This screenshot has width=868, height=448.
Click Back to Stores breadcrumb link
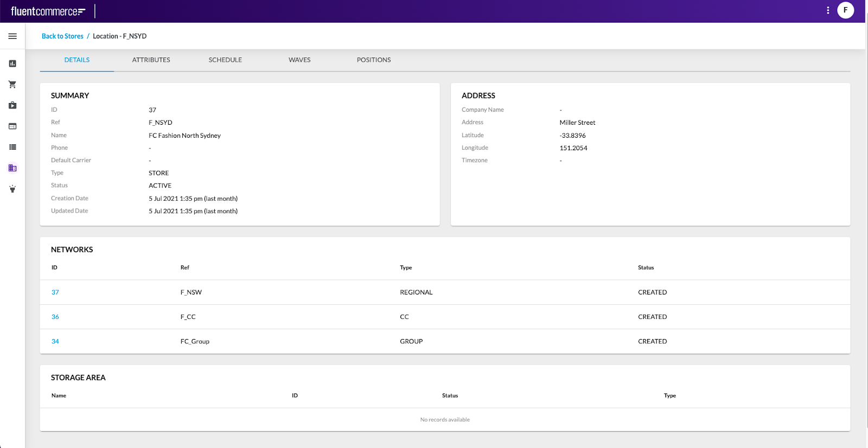62,36
